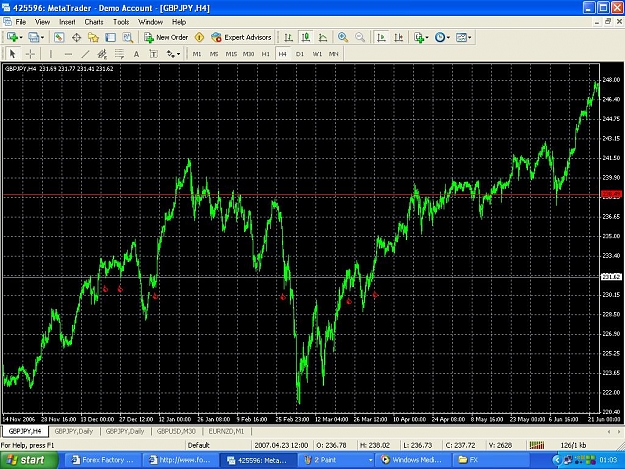Switch to Forex Factory taskbar window
625x469 pixels.
pyautogui.click(x=103, y=460)
